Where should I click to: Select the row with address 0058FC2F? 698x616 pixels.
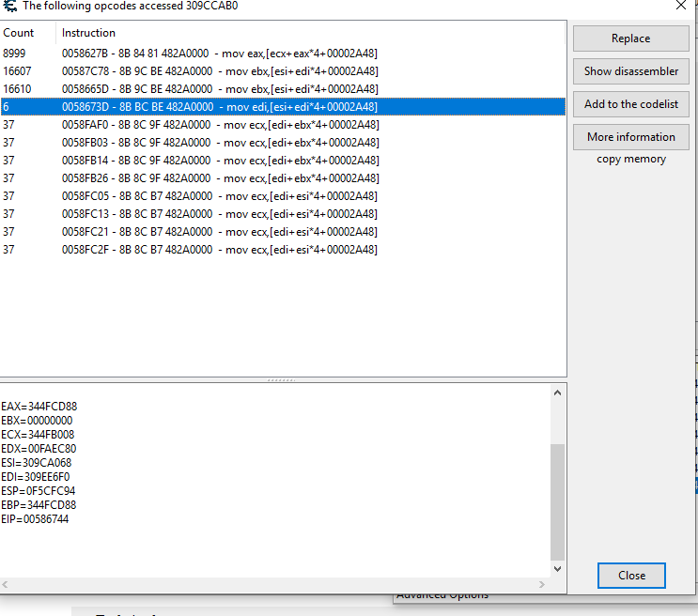(283, 249)
